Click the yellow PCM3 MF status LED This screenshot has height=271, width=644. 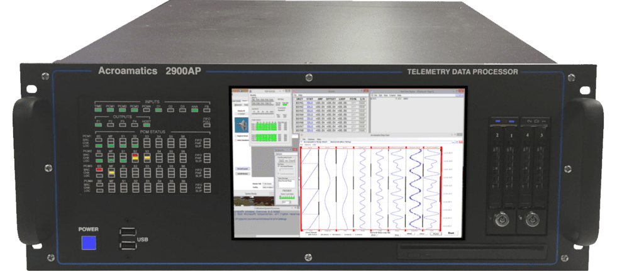(x=111, y=173)
